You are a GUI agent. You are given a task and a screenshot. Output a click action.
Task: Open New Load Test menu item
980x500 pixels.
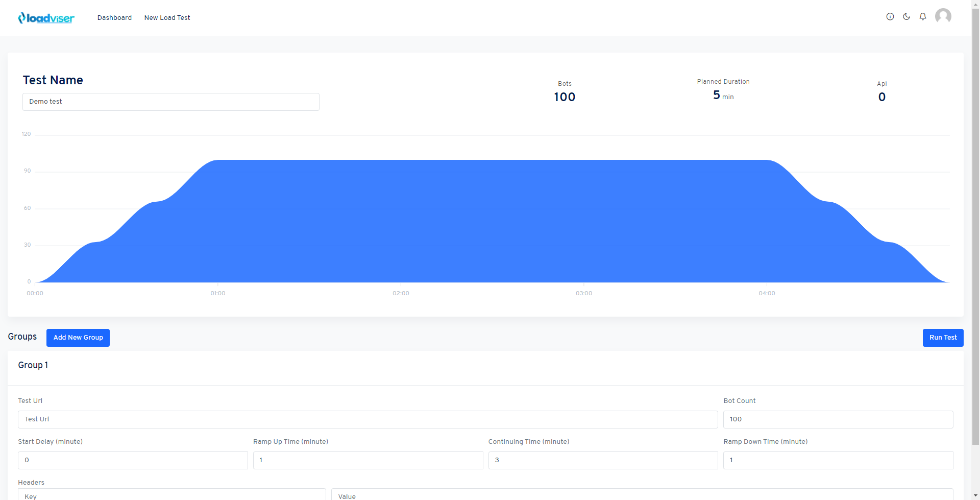pos(167,18)
